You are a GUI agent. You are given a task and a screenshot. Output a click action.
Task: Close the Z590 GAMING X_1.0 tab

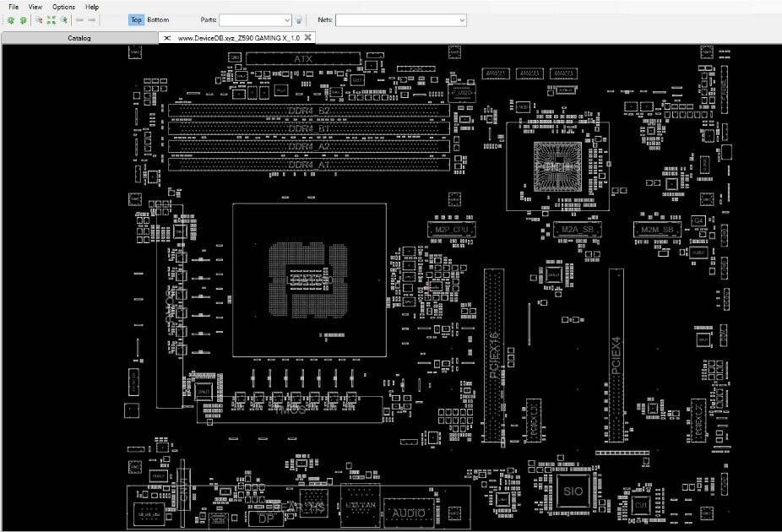308,37
